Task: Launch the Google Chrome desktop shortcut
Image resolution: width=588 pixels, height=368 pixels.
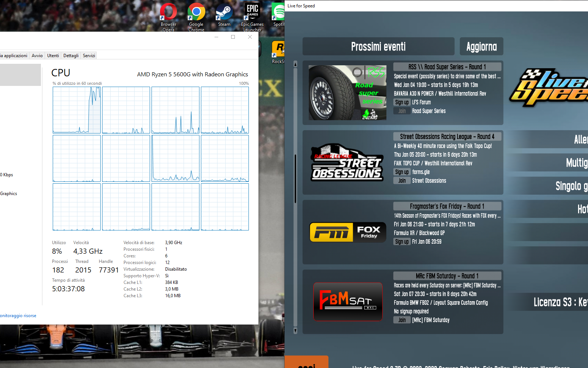Action: point(196,17)
